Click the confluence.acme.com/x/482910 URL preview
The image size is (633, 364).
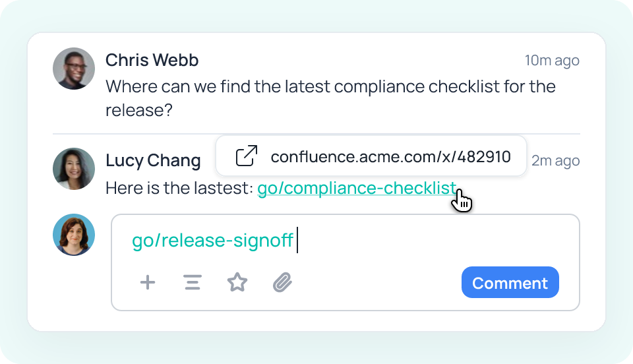pyautogui.click(x=391, y=156)
